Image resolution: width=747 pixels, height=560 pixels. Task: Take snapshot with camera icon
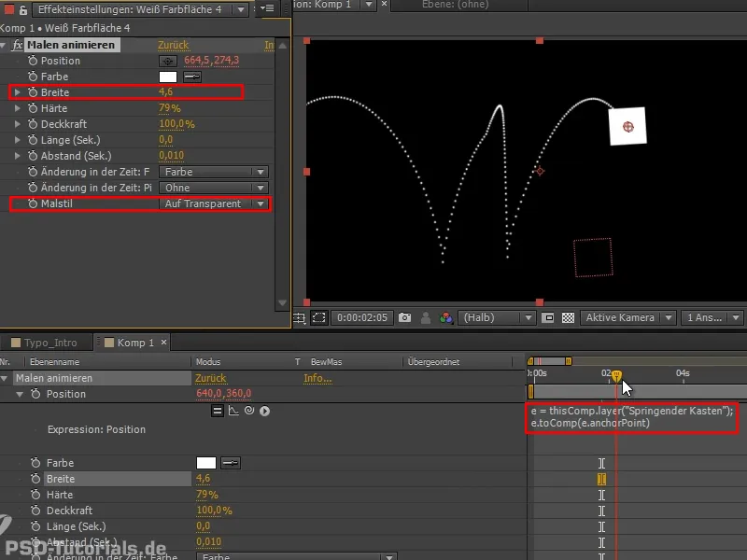click(404, 317)
